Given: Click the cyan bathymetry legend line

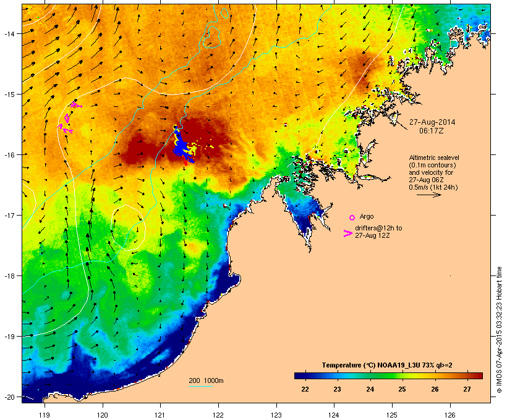Looking at the screenshot, I should (x=201, y=386).
